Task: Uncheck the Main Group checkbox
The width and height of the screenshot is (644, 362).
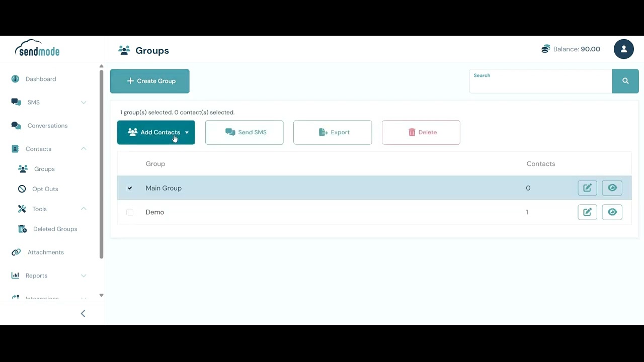Action: [x=130, y=188]
